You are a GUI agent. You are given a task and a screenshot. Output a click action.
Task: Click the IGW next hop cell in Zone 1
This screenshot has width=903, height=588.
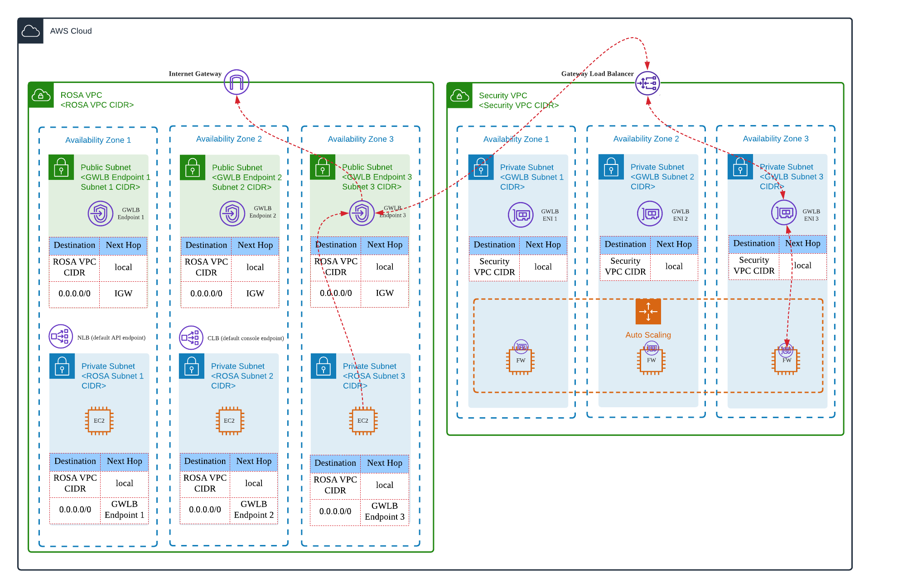[123, 294]
